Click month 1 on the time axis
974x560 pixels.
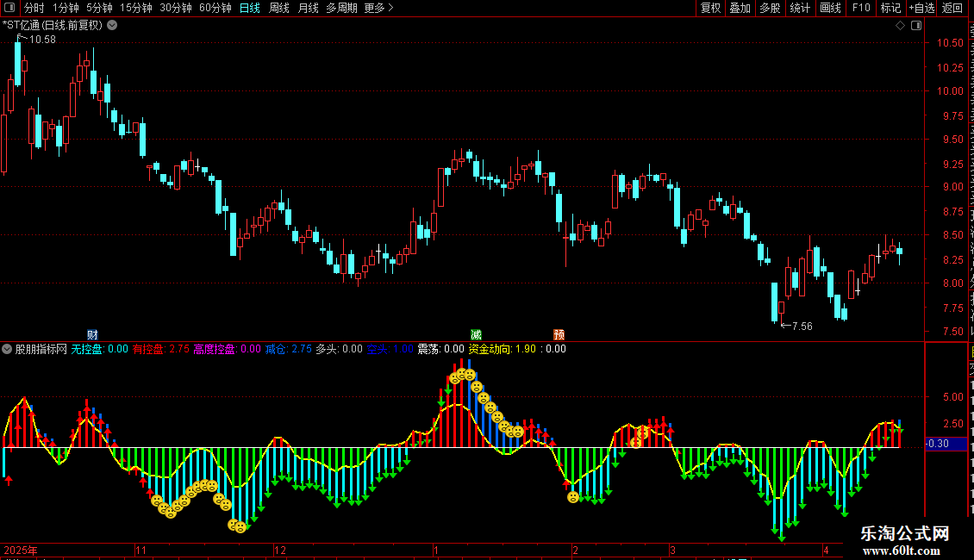(436, 550)
